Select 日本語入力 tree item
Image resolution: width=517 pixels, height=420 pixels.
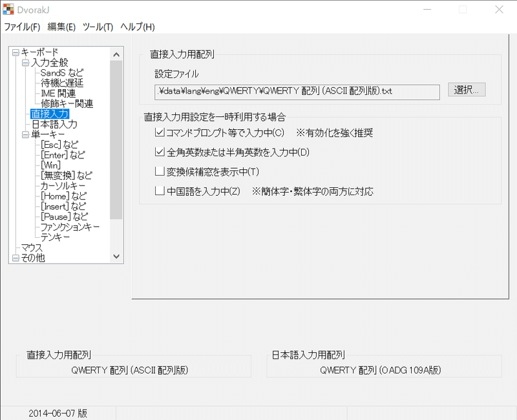click(x=54, y=124)
